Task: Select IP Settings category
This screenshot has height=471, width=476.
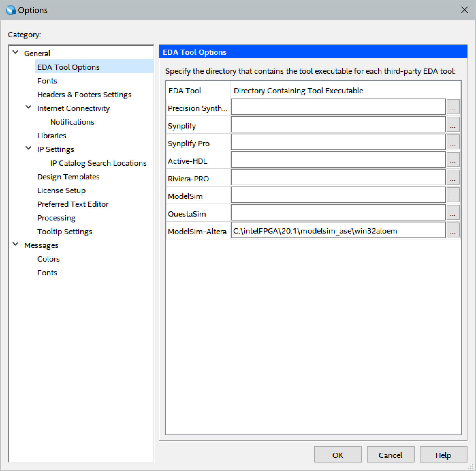Action: [x=56, y=149]
